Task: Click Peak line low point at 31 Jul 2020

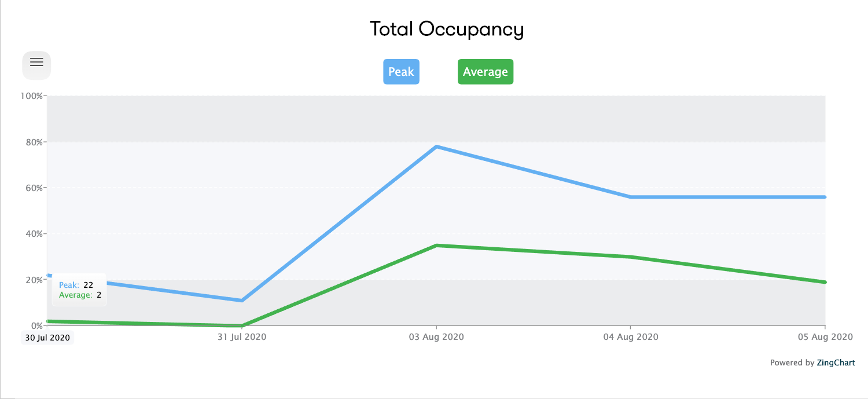Action: [x=242, y=300]
